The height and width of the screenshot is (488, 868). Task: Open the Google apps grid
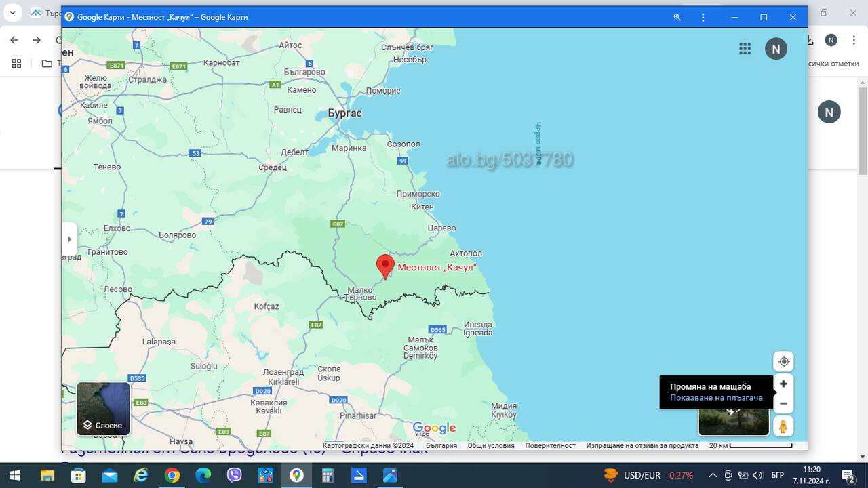(x=745, y=48)
